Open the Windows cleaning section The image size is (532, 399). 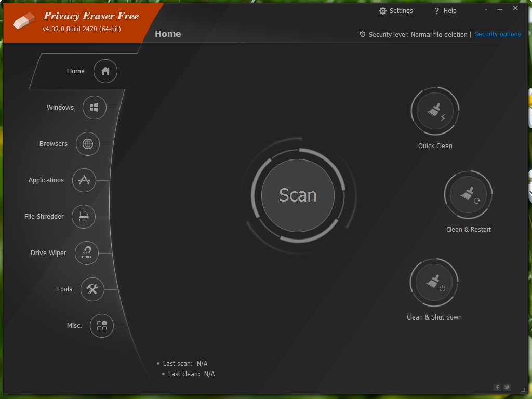click(x=94, y=108)
